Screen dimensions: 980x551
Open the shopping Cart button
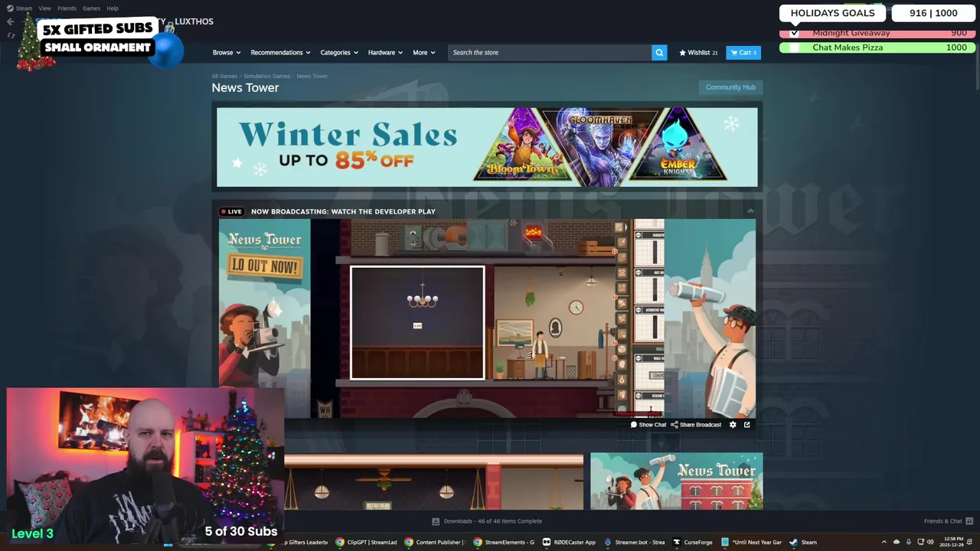click(x=743, y=53)
